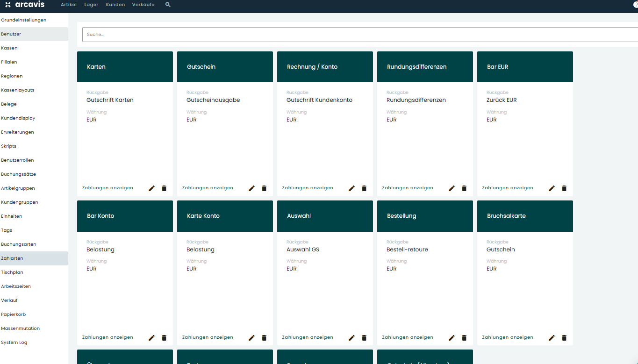The width and height of the screenshot is (638, 364).
Task: Select Zahlarten in the sidebar
Action: (34, 258)
